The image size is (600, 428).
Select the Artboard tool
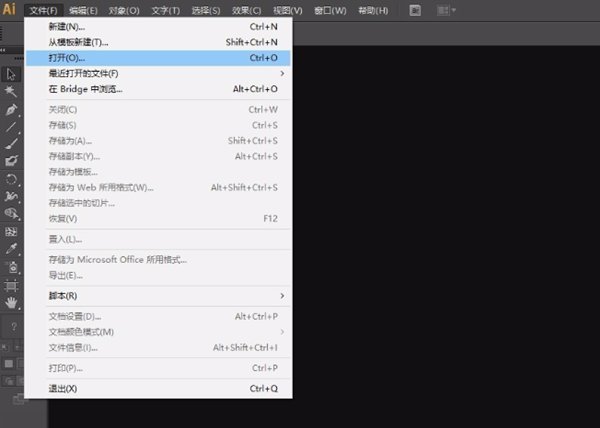11,285
